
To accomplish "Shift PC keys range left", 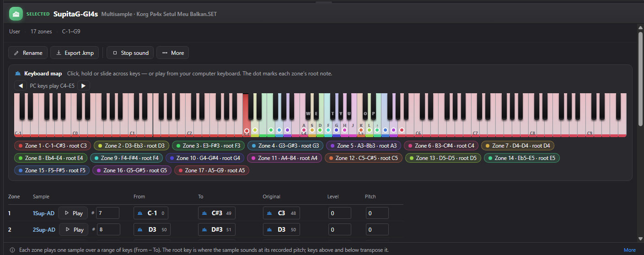I will tap(20, 85).
